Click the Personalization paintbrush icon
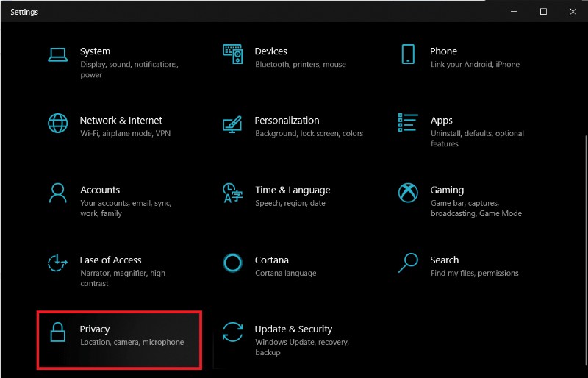 [232, 124]
